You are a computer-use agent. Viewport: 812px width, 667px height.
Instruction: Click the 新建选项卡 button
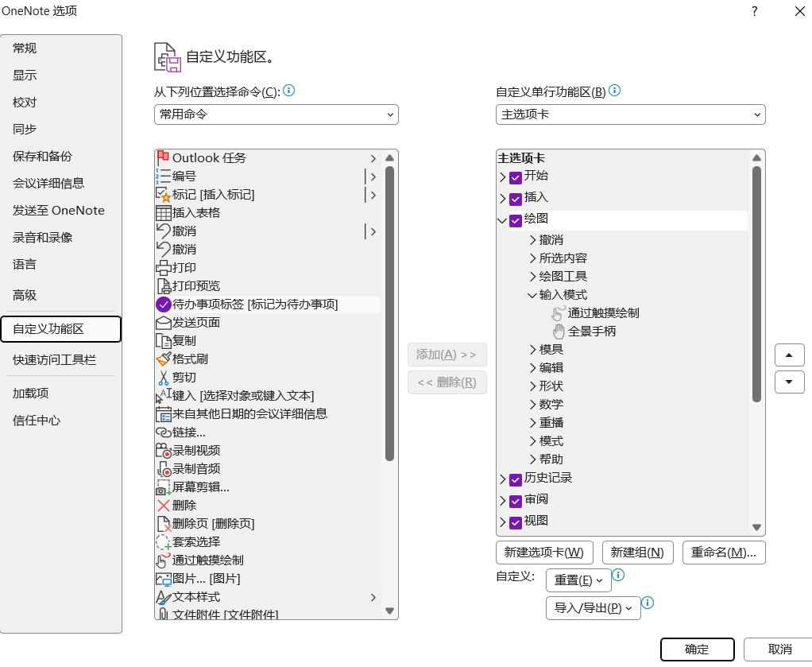(x=544, y=553)
